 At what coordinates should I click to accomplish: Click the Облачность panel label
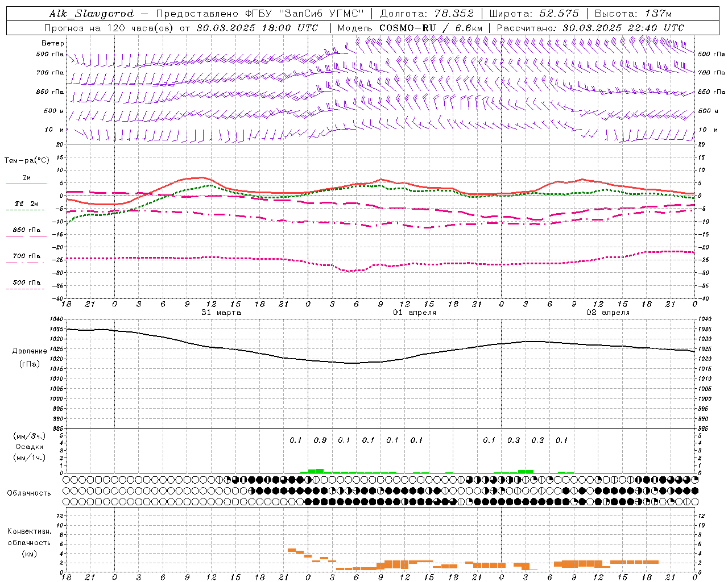tap(29, 493)
